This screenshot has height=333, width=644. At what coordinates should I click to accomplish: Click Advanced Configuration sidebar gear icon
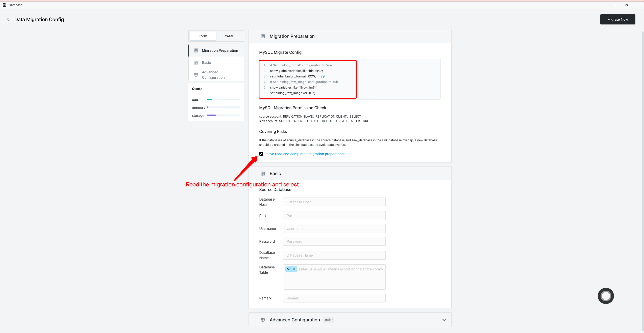pyautogui.click(x=196, y=75)
